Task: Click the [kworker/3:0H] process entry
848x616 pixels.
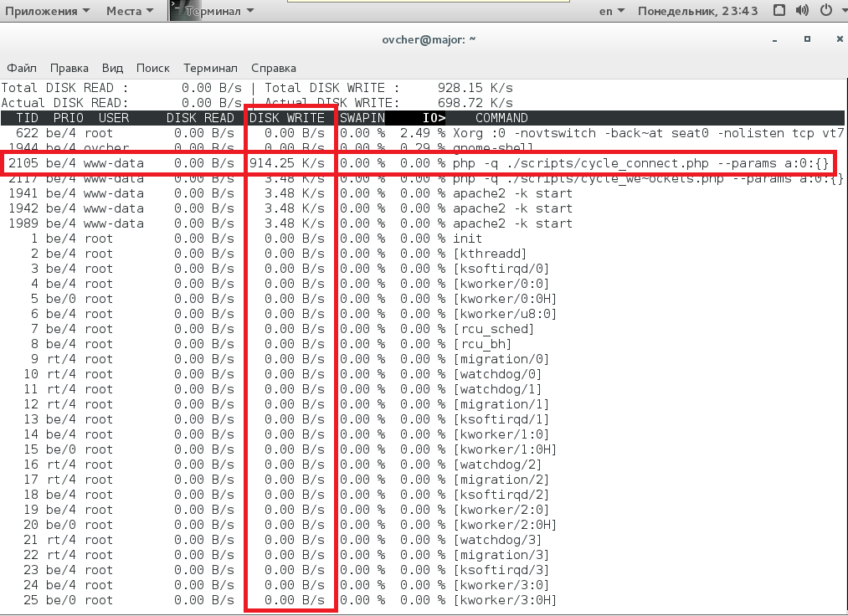Action: [505, 600]
